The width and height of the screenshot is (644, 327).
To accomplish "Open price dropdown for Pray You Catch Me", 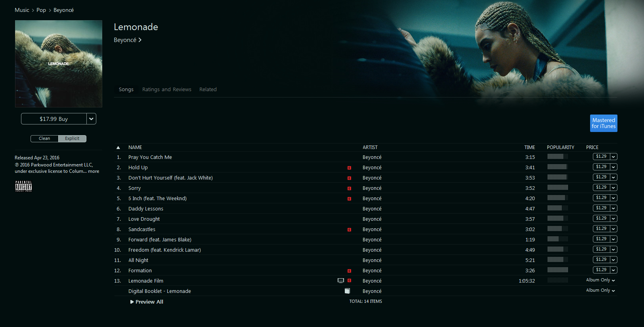I will (x=613, y=157).
